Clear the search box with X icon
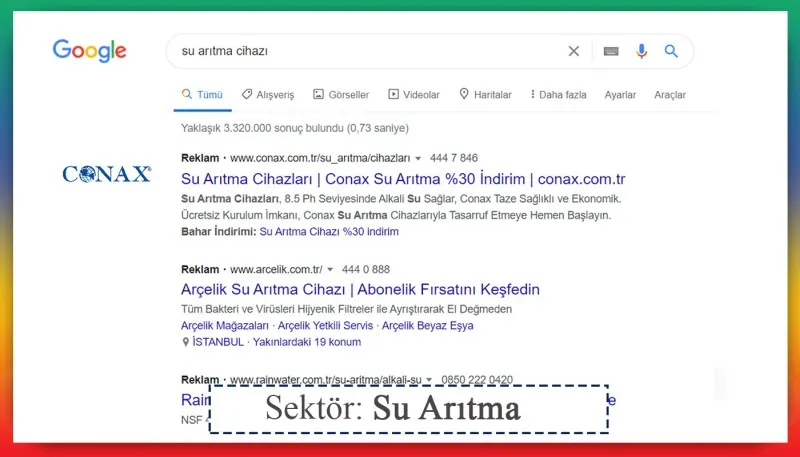 coord(573,51)
